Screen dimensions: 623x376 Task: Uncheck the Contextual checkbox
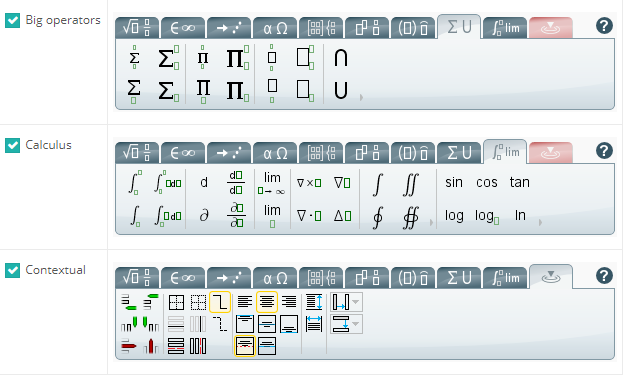tap(12, 270)
